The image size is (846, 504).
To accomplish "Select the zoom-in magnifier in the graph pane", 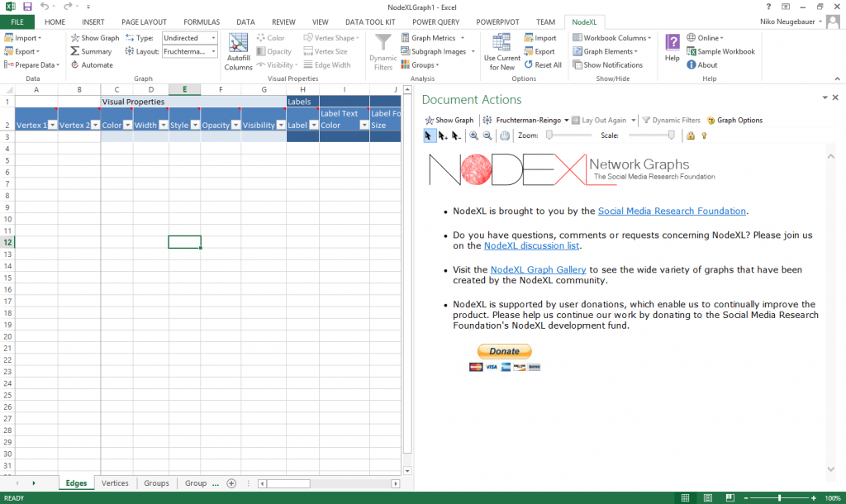I will pos(473,136).
